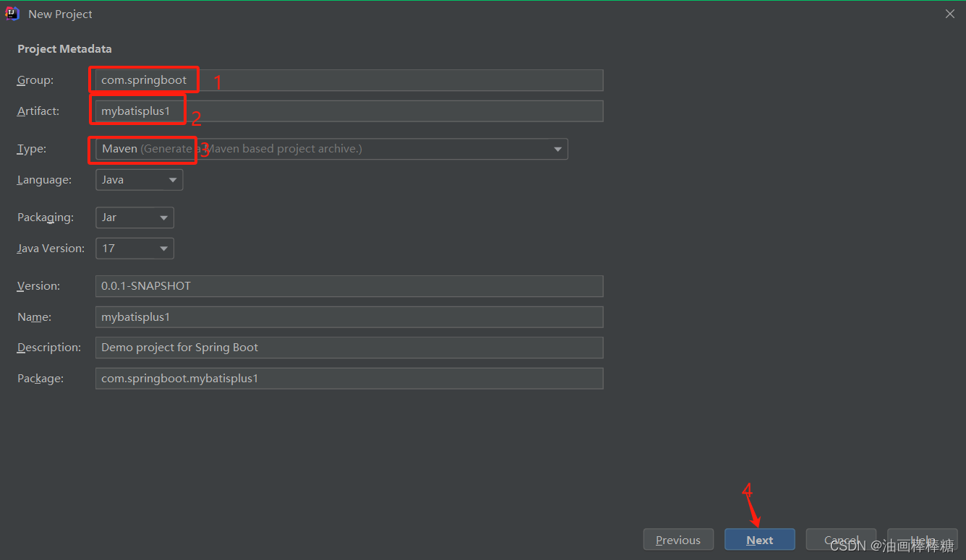This screenshot has height=560, width=966.
Task: Click the IntelliJ IDEA logo in the title bar
Action: tap(12, 13)
